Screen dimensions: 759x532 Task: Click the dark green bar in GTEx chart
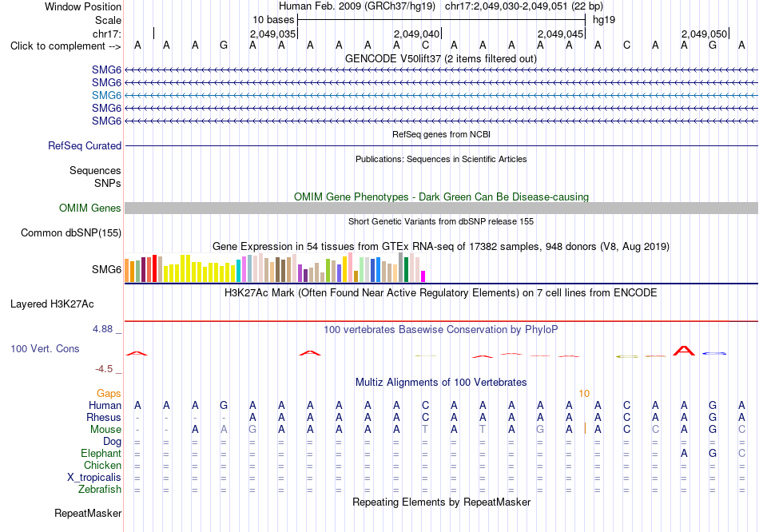406,270
